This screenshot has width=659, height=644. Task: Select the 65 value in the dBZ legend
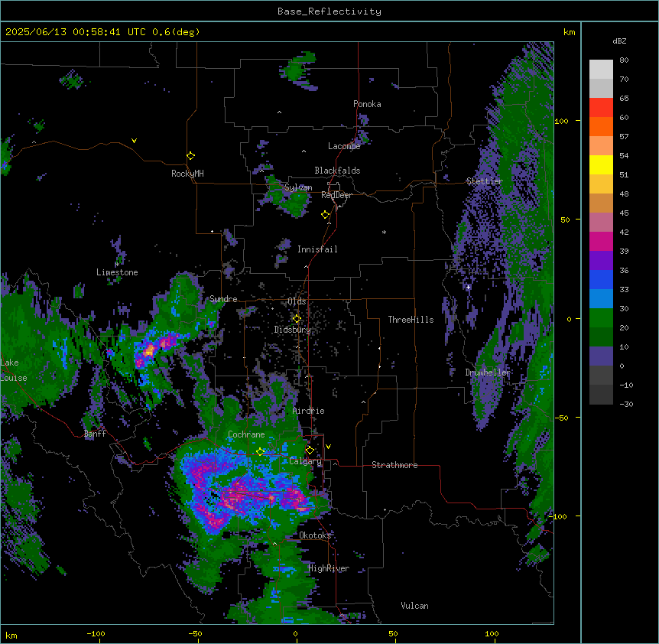tap(624, 99)
